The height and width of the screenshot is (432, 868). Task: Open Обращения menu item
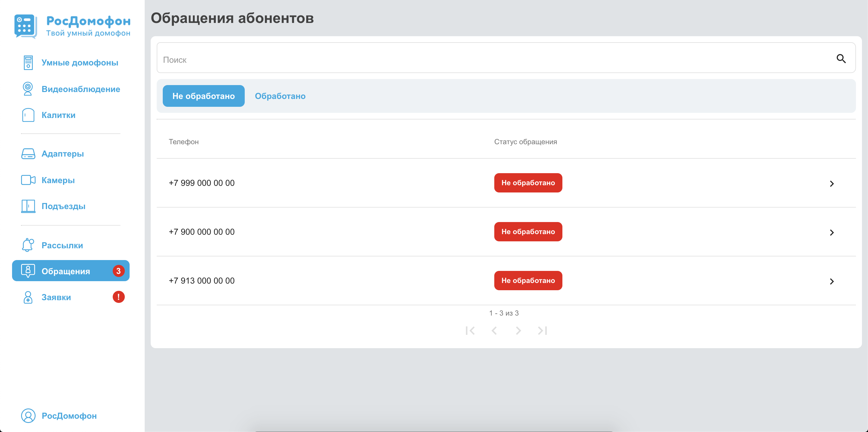(71, 271)
